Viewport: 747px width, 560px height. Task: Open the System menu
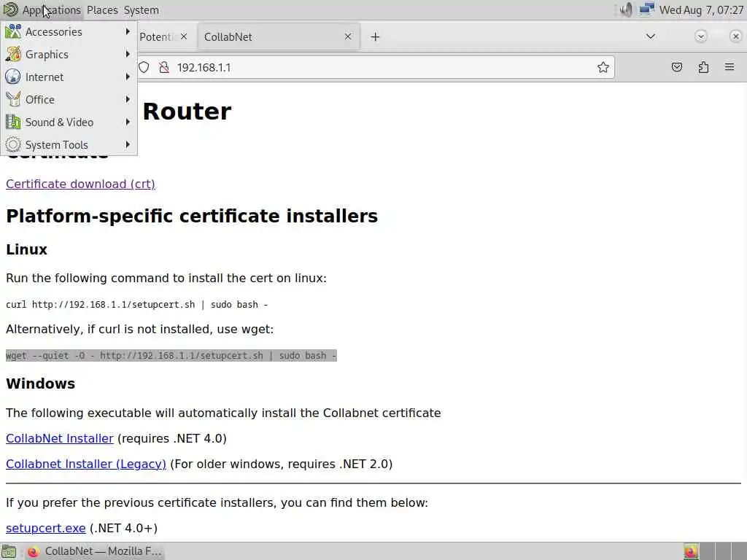[141, 10]
